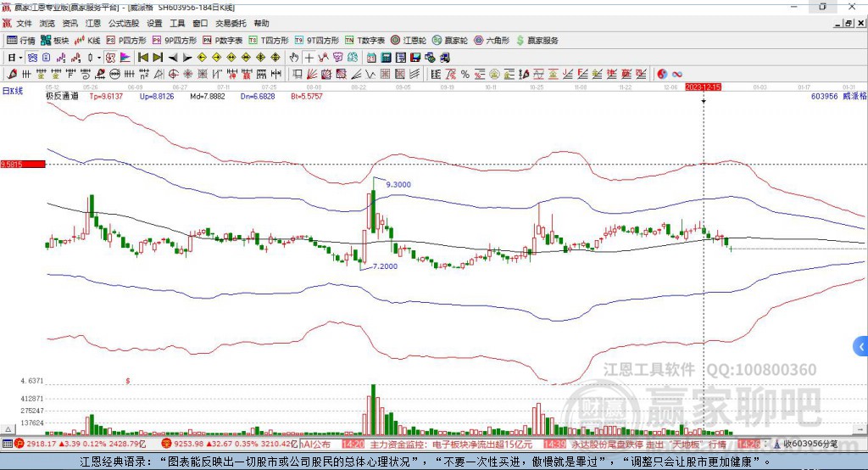Select the percent % tool

pos(465,75)
